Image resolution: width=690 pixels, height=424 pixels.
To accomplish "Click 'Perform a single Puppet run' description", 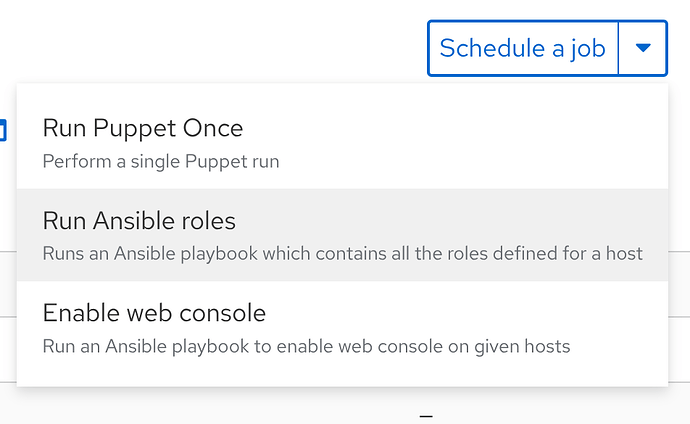I will 160,160.
